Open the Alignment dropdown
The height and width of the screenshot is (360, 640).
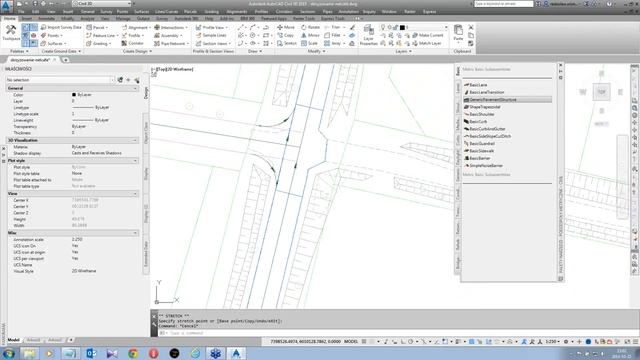coord(136,27)
